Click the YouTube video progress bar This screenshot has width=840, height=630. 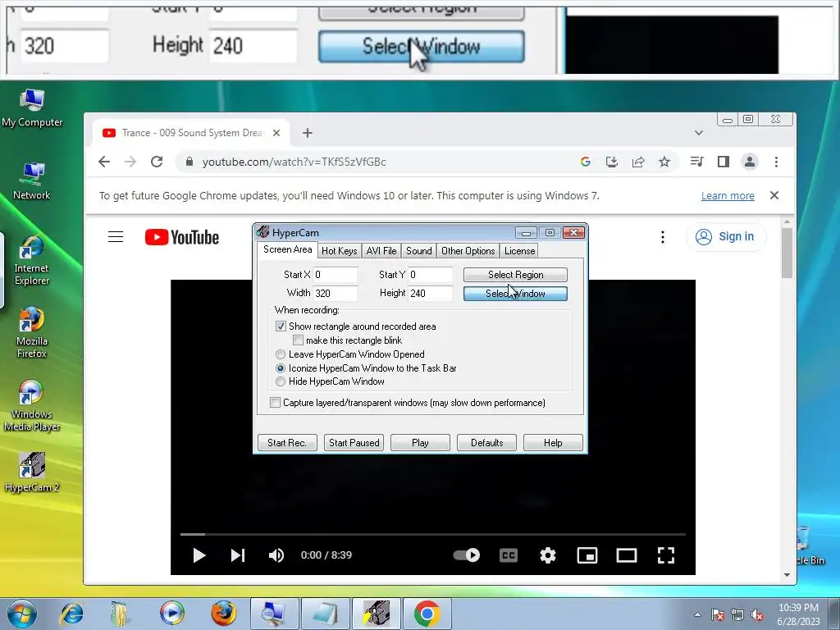433,534
